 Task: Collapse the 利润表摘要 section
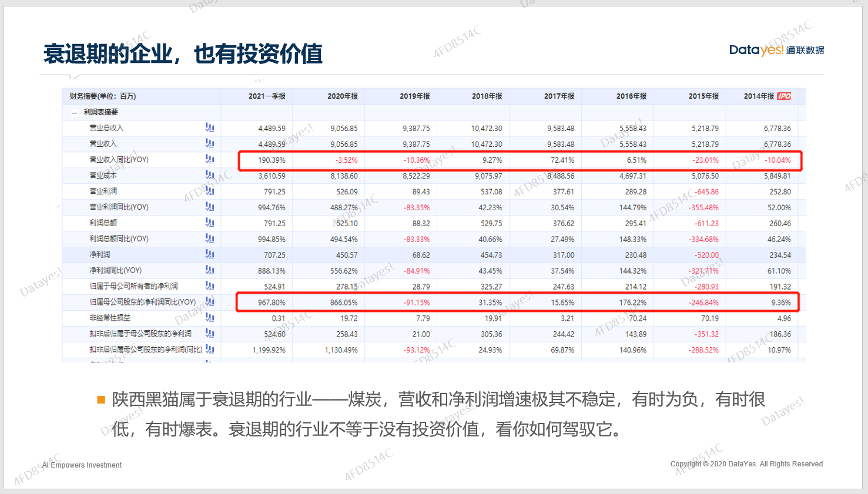pyautogui.click(x=75, y=112)
